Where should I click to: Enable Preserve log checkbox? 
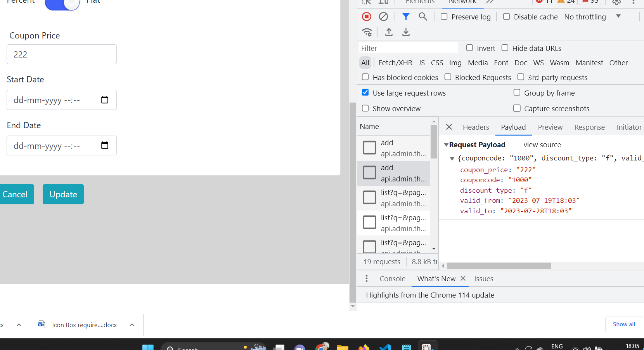coord(444,17)
